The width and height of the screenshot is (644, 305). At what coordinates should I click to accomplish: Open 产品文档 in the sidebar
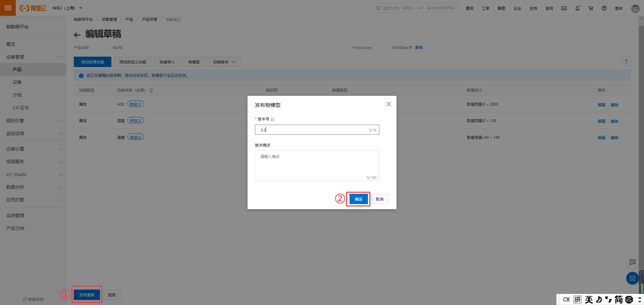click(x=15, y=228)
